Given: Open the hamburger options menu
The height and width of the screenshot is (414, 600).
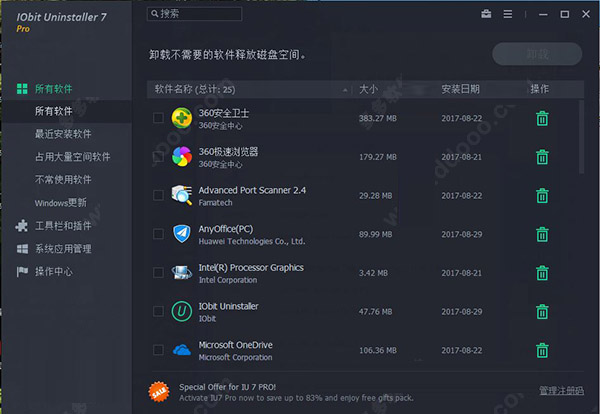Looking at the screenshot, I should coord(508,14).
